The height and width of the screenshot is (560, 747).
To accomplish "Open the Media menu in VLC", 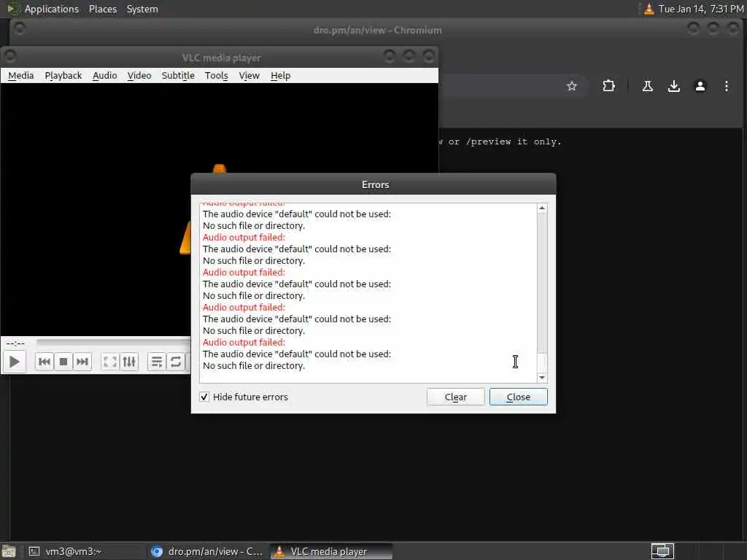I will [x=21, y=76].
